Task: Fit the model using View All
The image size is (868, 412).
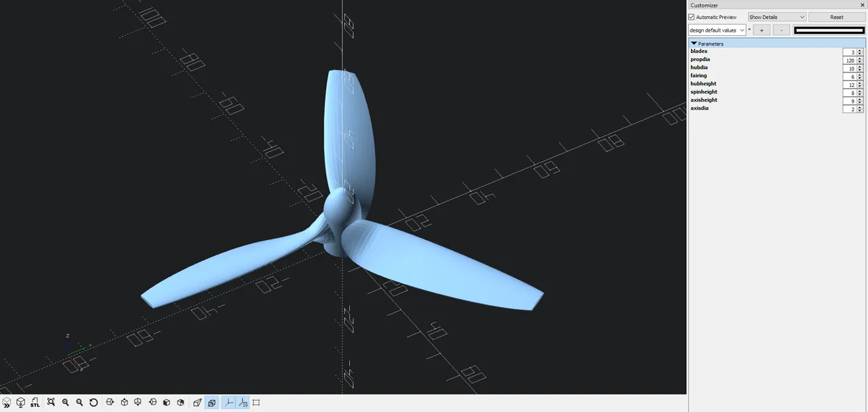Action: pos(51,402)
